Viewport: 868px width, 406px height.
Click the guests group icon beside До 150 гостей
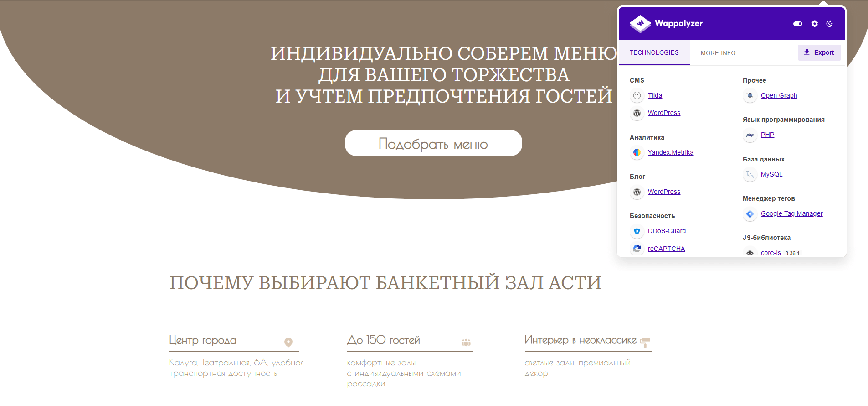466,342
